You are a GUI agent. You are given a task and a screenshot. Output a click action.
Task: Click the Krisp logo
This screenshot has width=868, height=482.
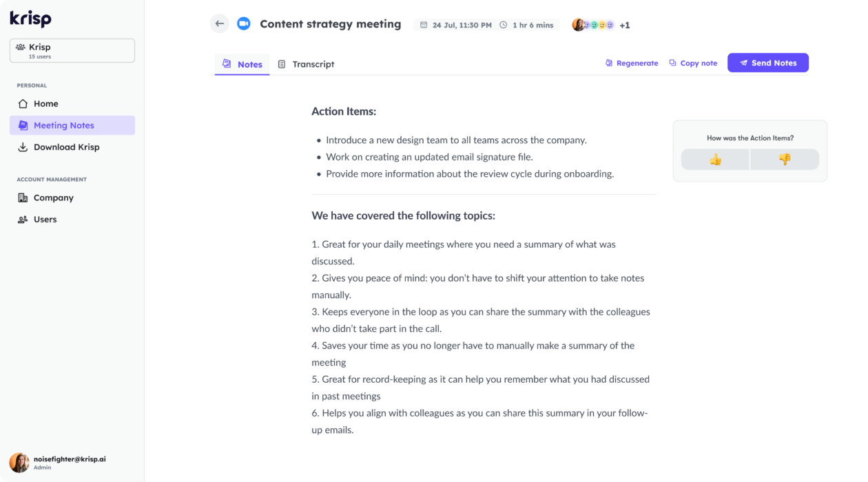tap(31, 19)
